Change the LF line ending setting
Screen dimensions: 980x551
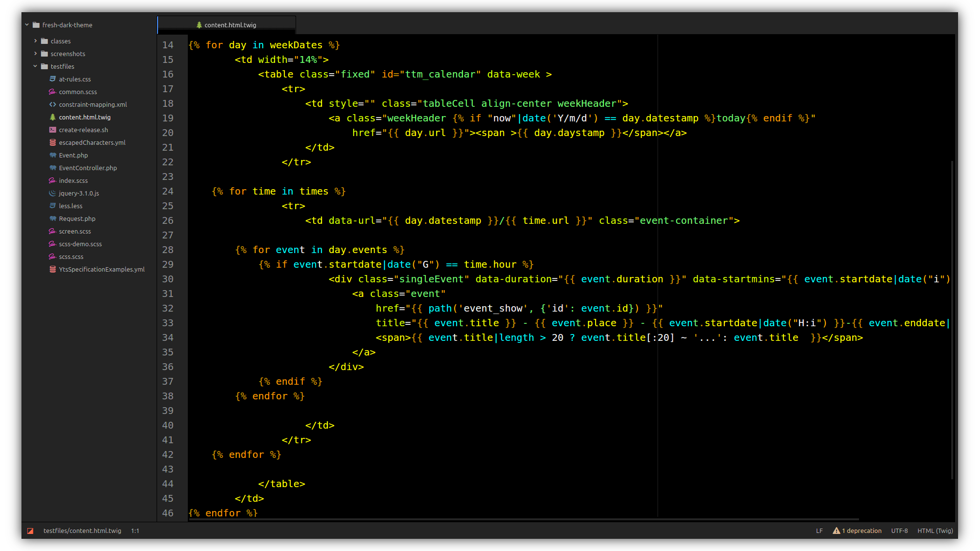819,531
